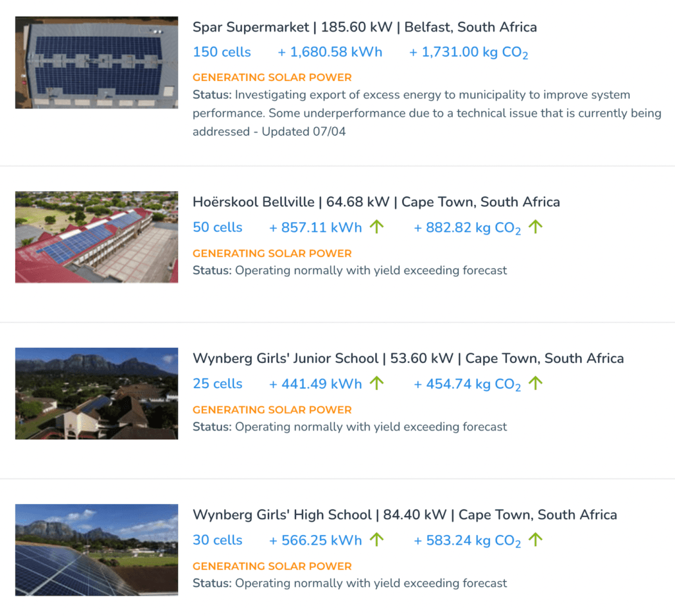Screen dimensions: 675x616
Task: Click the + 1,680.58 kWh value
Action: pyautogui.click(x=330, y=52)
